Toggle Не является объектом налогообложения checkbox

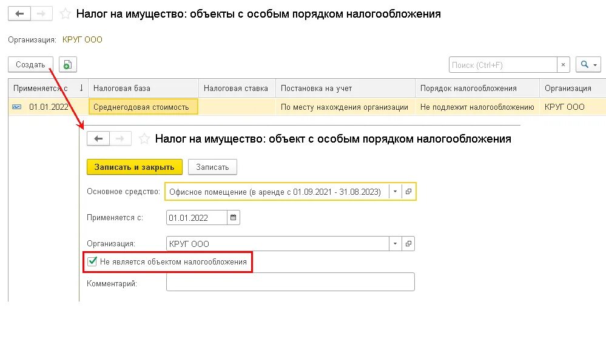(92, 261)
